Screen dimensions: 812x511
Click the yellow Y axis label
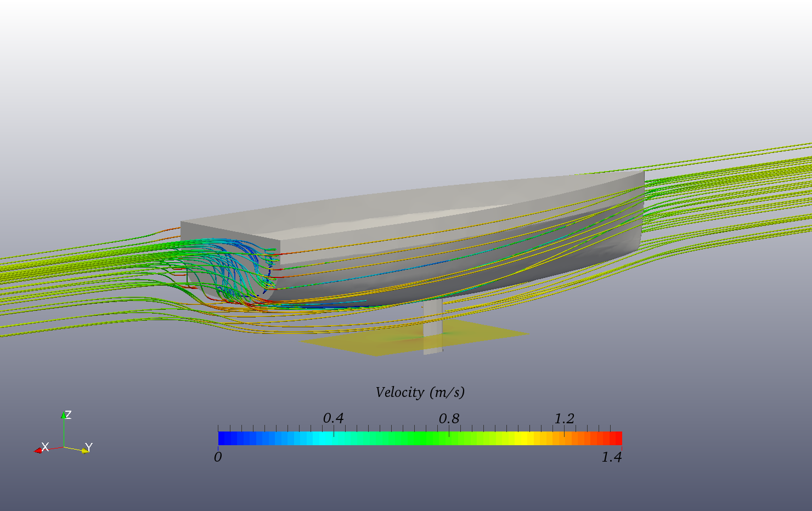coord(89,447)
